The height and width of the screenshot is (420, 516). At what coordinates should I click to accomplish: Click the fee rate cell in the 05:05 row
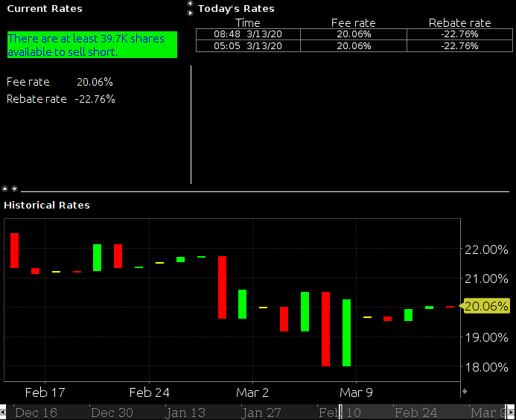coord(354,45)
